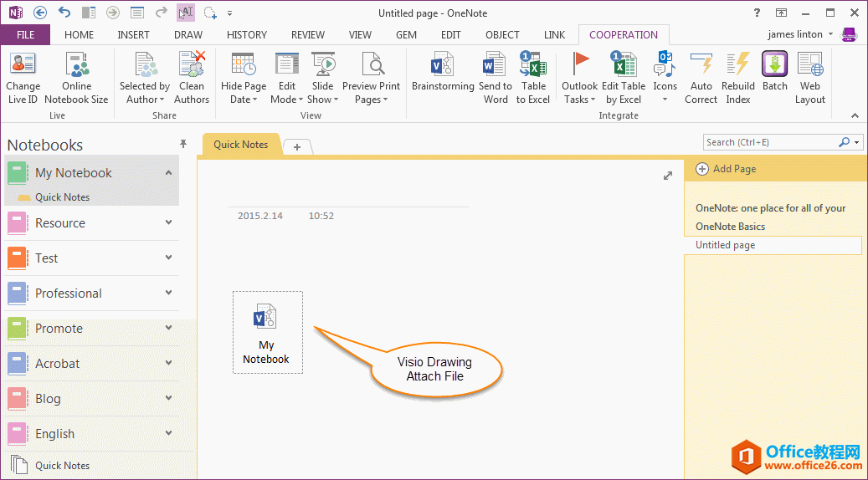868x480 pixels.
Task: Expand the Test notebook
Action: pyautogui.click(x=169, y=258)
